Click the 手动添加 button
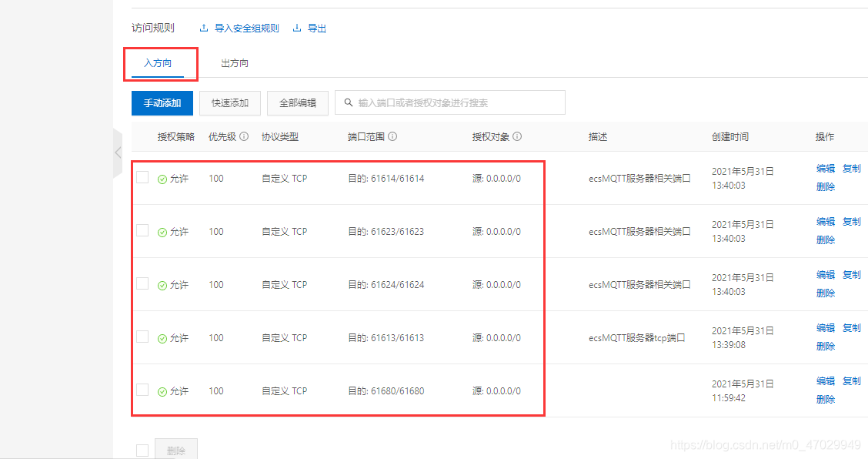868x459 pixels. (162, 102)
